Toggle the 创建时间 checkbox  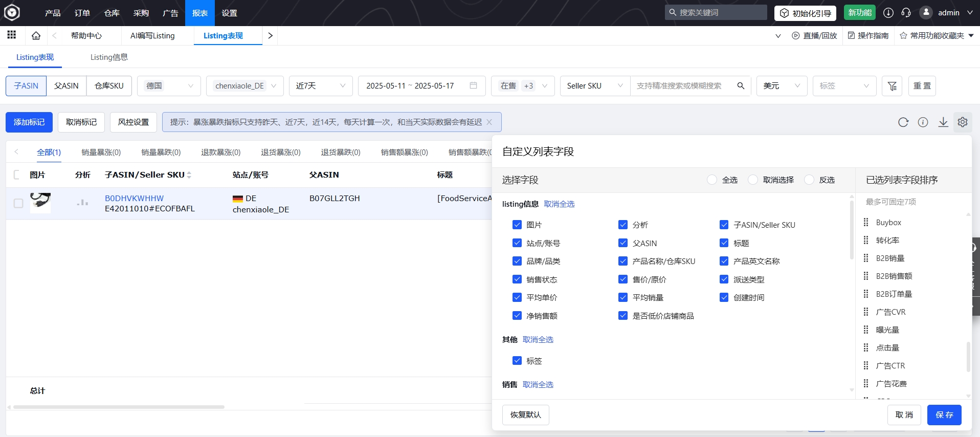pyautogui.click(x=724, y=297)
